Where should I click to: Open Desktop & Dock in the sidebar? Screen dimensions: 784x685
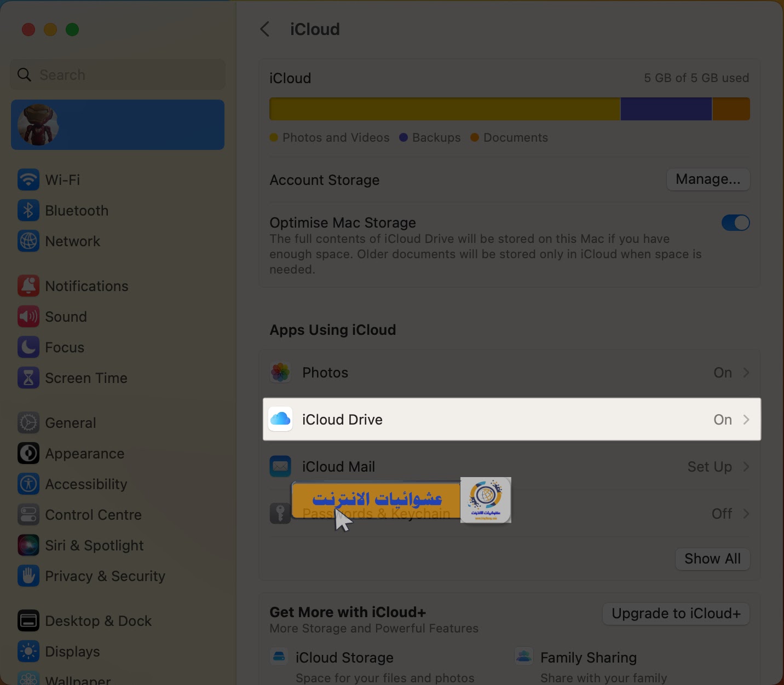tap(118, 620)
